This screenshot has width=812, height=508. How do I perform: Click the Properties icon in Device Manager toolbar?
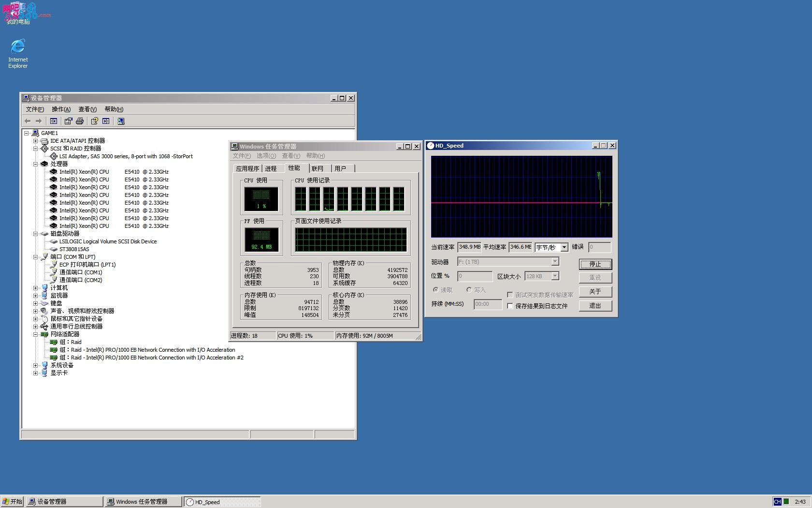(x=68, y=121)
